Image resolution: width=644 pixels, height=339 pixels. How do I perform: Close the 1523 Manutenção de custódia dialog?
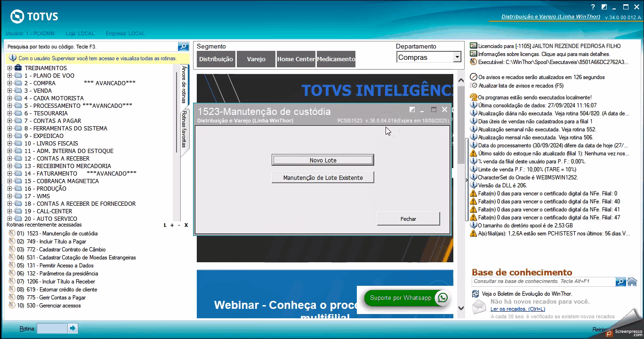pos(444,110)
